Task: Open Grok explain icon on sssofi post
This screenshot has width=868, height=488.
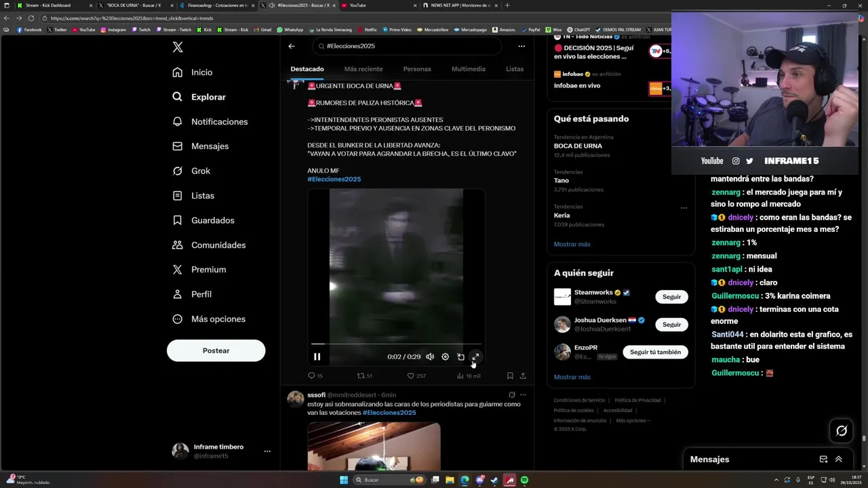Action: [512, 394]
